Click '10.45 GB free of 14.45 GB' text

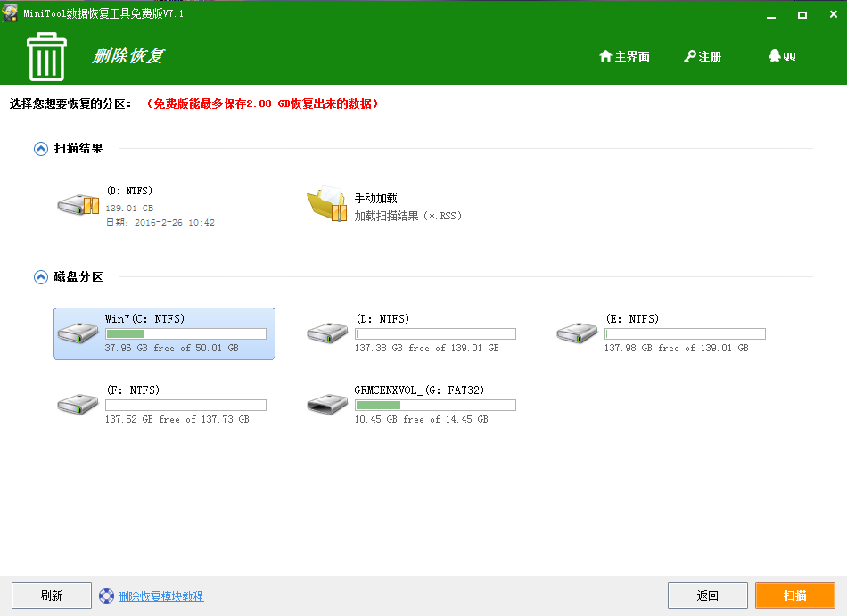click(x=422, y=420)
